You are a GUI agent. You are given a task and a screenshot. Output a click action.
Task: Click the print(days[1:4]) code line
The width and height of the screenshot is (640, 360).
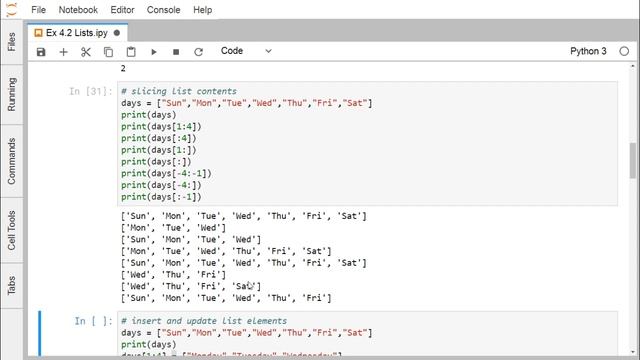pos(161,127)
